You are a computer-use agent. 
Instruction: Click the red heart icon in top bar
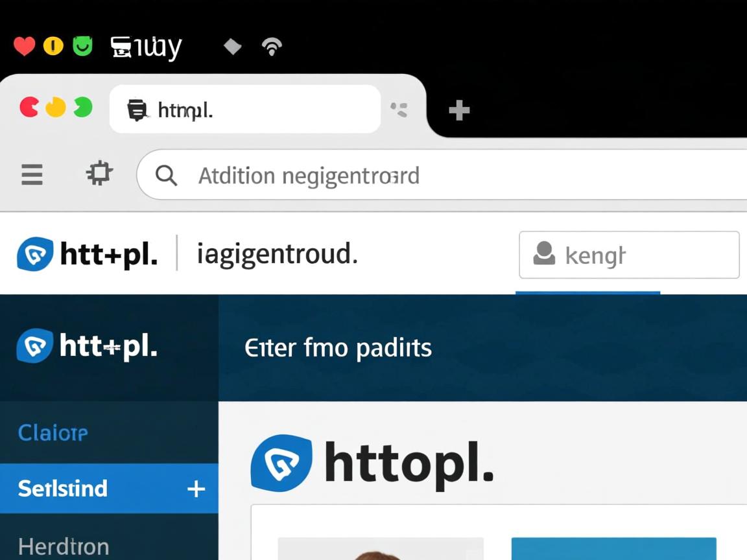tap(24, 46)
